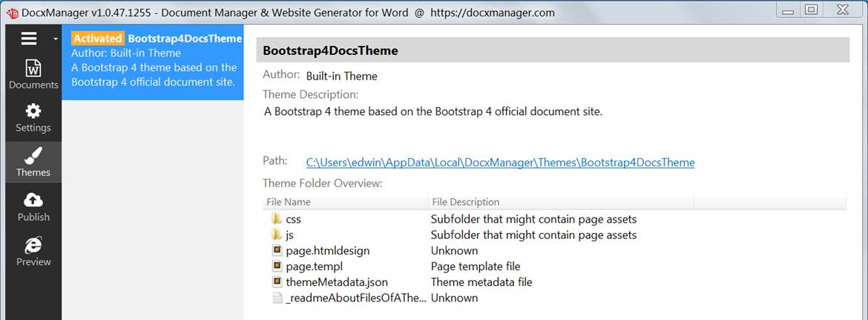Sort by File Description column header
Image resolution: width=868 pixels, height=320 pixels.
click(561, 202)
